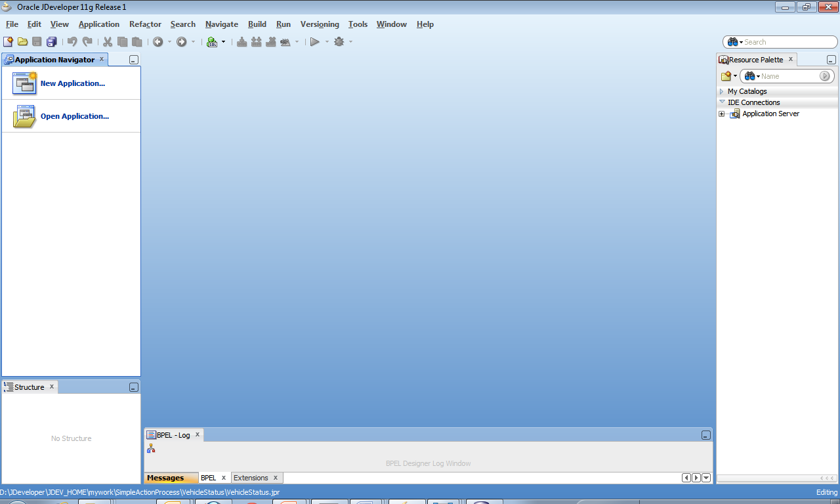Click the Cancel Build toolbar icon

click(x=270, y=41)
